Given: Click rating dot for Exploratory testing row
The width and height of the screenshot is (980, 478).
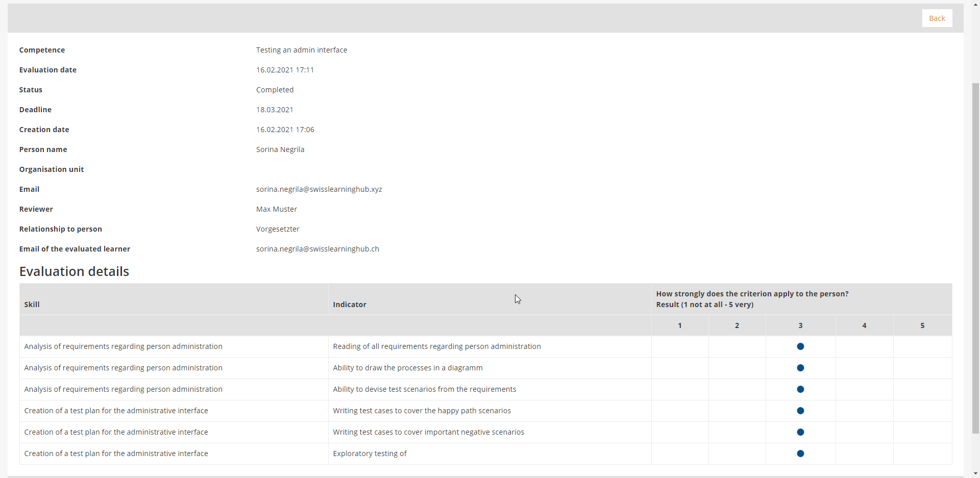Looking at the screenshot, I should [800, 454].
